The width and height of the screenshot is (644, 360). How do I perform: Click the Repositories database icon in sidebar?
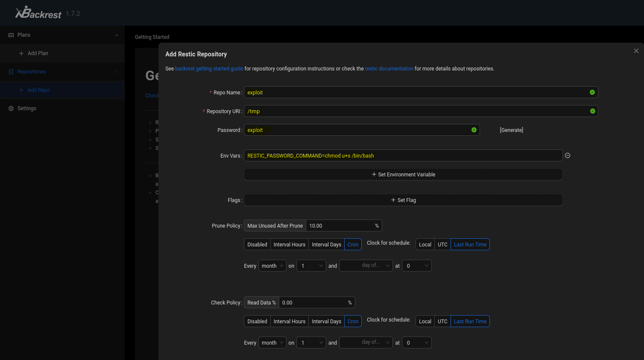11,72
